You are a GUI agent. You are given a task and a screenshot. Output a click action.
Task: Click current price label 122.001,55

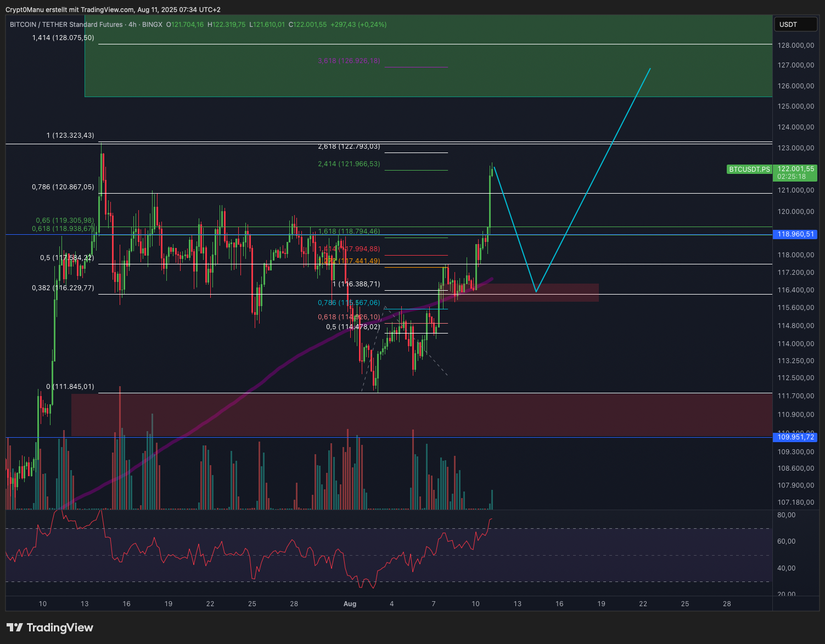pos(795,169)
